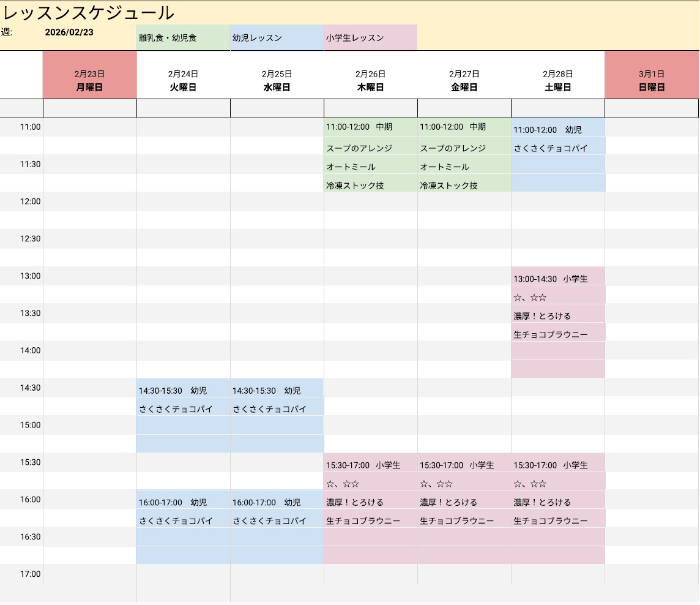Click Tuesday's 14:30-15:30 幼児 lesson cell

[x=183, y=390]
